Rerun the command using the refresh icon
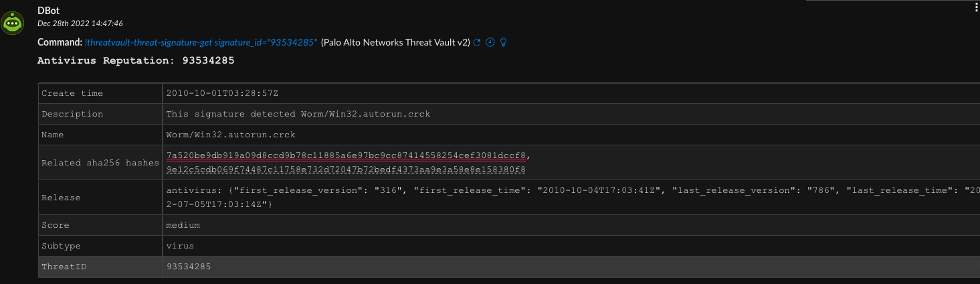980x284 pixels. [477, 42]
